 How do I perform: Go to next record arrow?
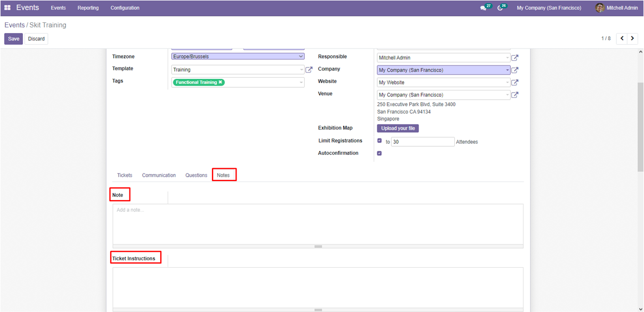coord(632,38)
